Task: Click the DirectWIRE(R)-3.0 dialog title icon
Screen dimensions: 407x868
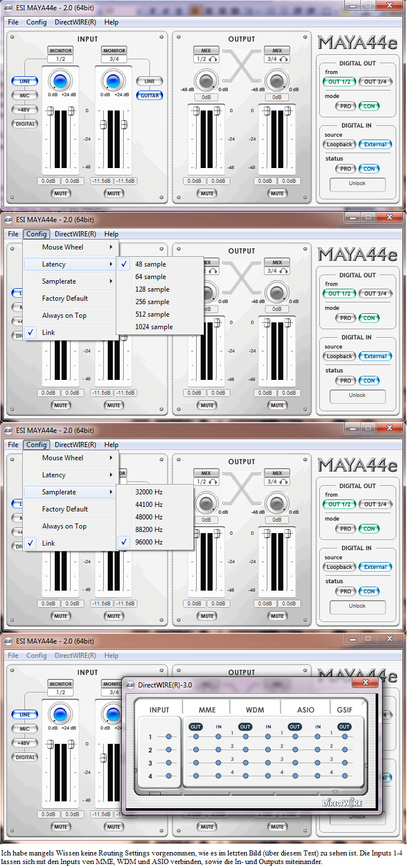Action: [x=131, y=685]
